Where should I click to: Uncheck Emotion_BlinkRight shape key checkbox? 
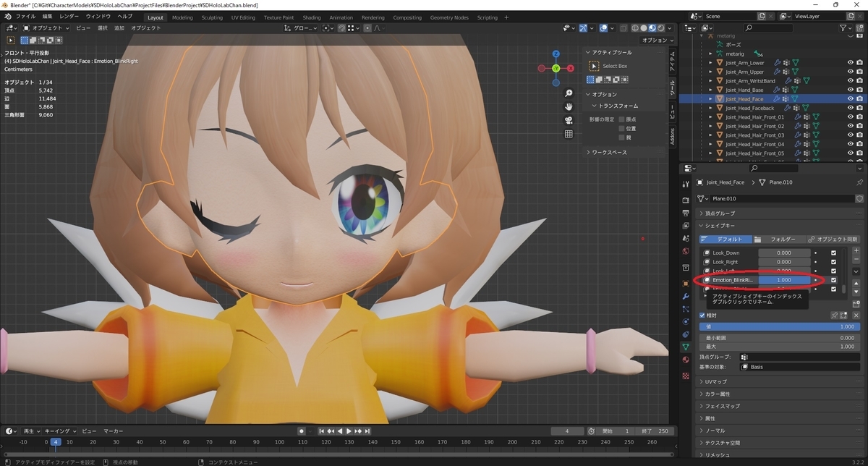834,280
